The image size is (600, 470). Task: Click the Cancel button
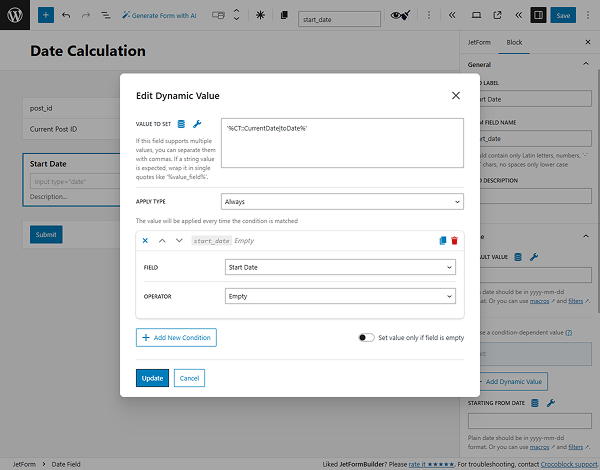click(189, 378)
